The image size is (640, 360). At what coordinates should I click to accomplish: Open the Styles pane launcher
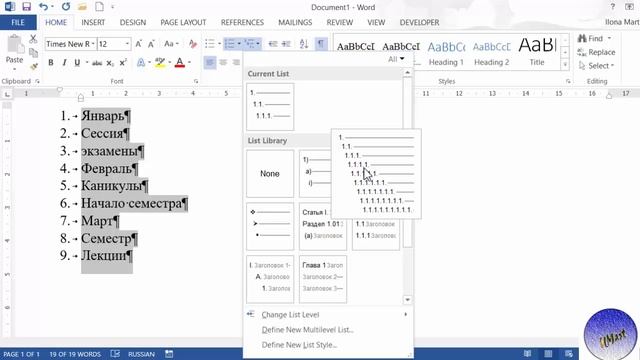(568, 81)
